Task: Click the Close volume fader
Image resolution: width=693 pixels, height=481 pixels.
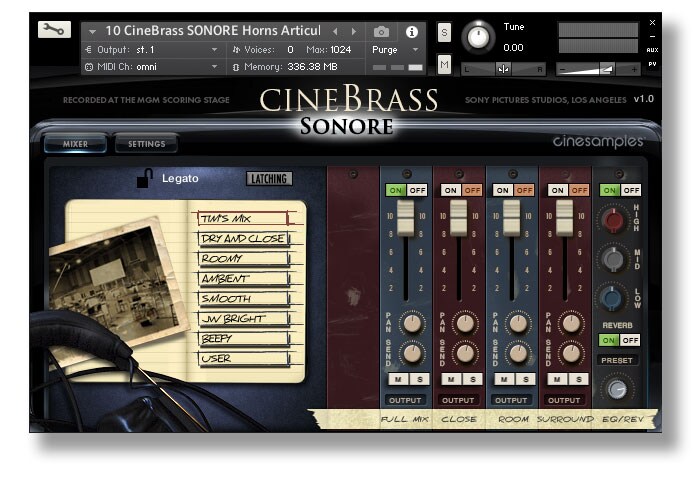Action: click(x=459, y=218)
